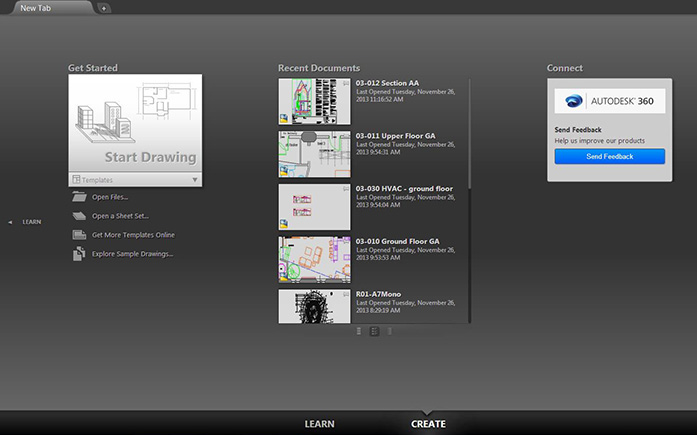The height and width of the screenshot is (435, 698).
Task: Click Get More Templates Online link
Action: [133, 235]
